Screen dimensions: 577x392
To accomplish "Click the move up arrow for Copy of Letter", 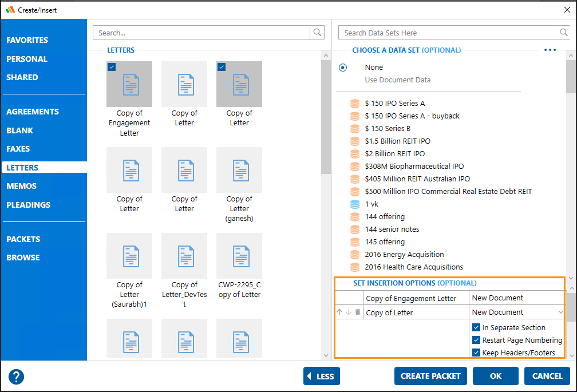I will (x=339, y=312).
